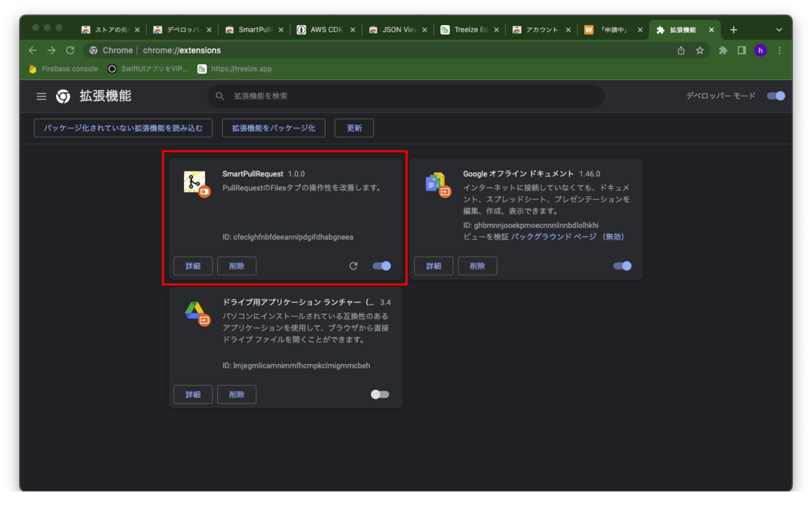812x516 pixels.
Task: Click the Google offline docs ID ghbmnnjooekpmoecnnnilnnbdlolhkhi
Action: click(x=531, y=225)
